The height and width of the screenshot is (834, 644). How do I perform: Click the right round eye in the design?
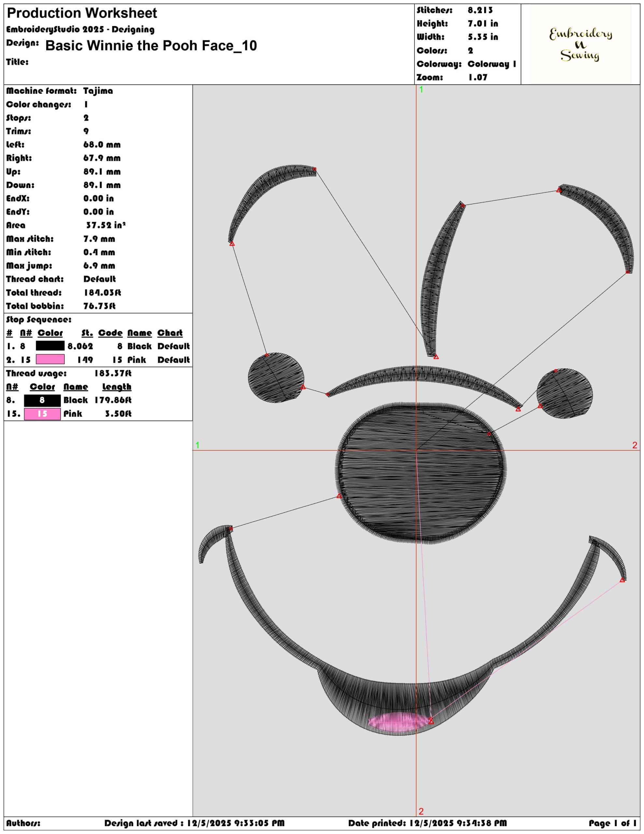(x=565, y=393)
